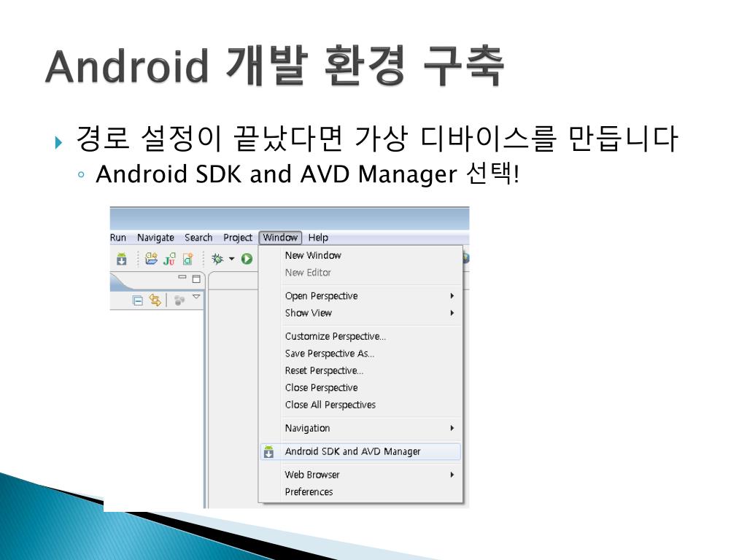Click the new Android XML file icon
747x560 pixels.
187,259
